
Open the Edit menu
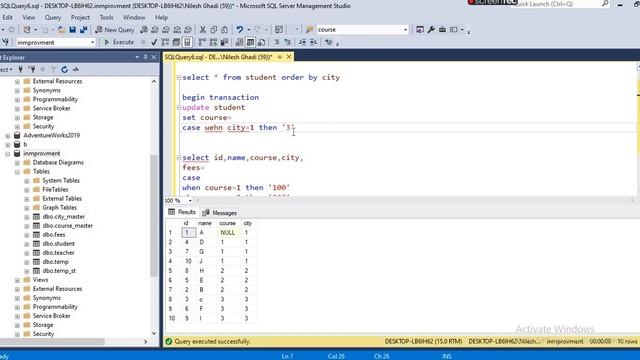[x=7, y=18]
